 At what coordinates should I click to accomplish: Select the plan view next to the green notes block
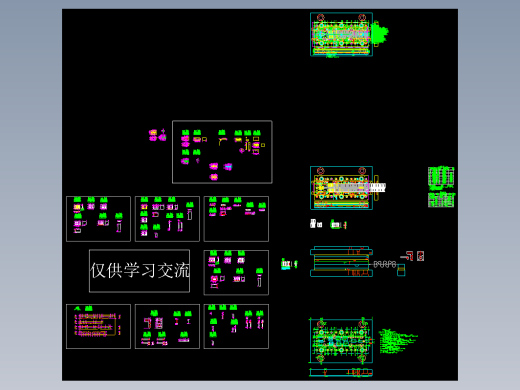[x=341, y=341]
